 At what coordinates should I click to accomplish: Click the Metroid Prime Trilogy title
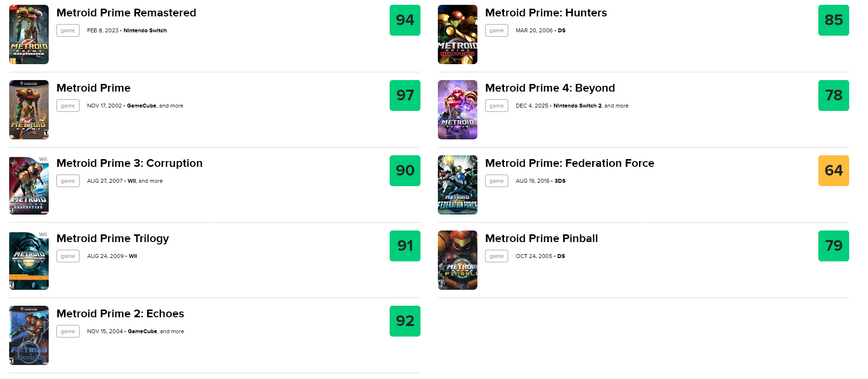coord(112,239)
